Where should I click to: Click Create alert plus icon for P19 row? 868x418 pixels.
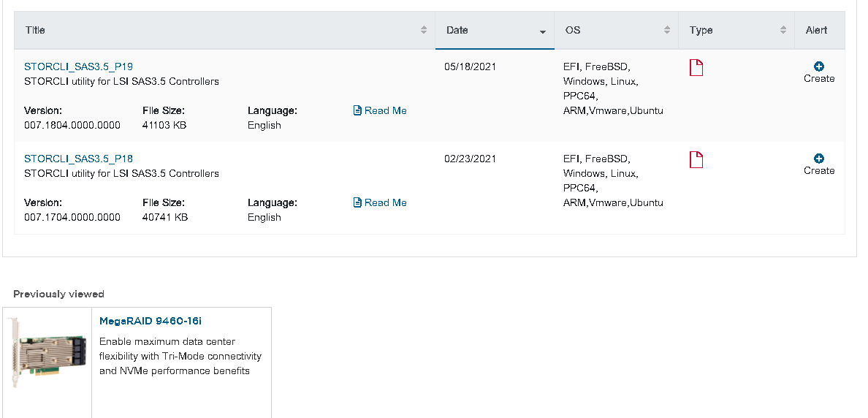pyautogui.click(x=819, y=66)
